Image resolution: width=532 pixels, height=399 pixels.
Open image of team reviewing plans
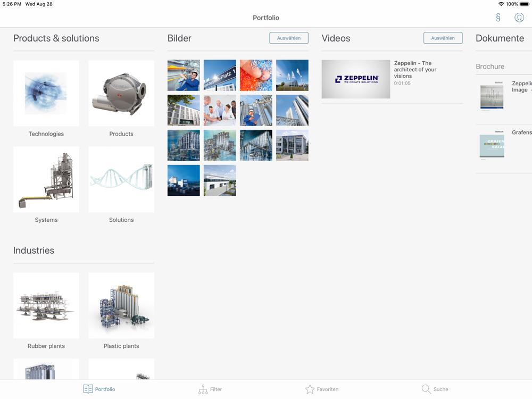[x=220, y=110]
